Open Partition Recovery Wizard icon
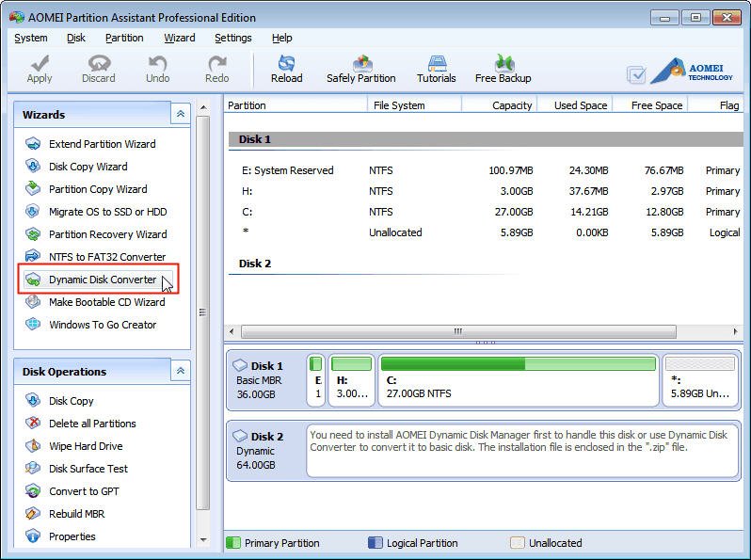The width and height of the screenshot is (751, 560). [33, 234]
